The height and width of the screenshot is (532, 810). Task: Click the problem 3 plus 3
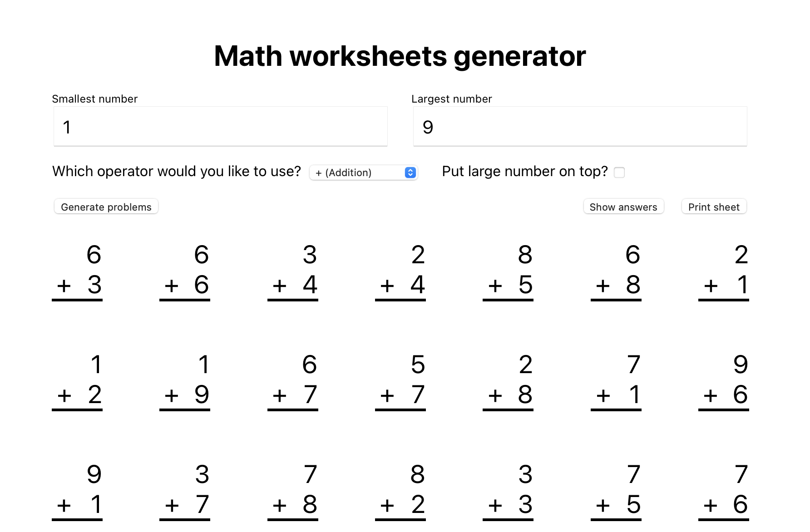(509, 489)
